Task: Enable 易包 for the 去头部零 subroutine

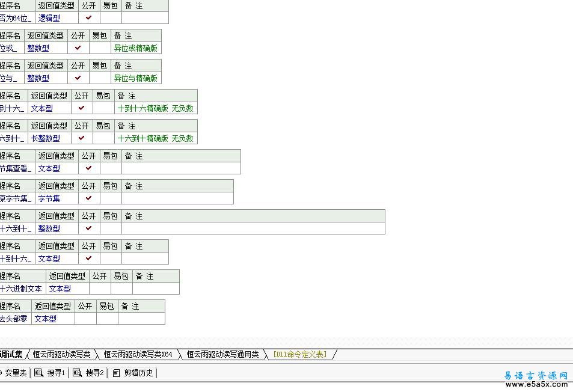Action: pyautogui.click(x=107, y=319)
